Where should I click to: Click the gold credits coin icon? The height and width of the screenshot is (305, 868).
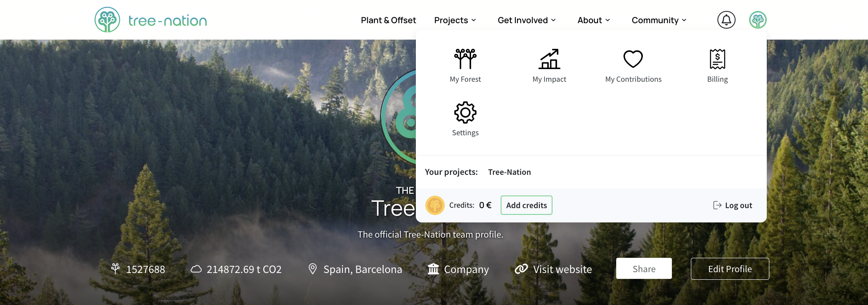435,205
